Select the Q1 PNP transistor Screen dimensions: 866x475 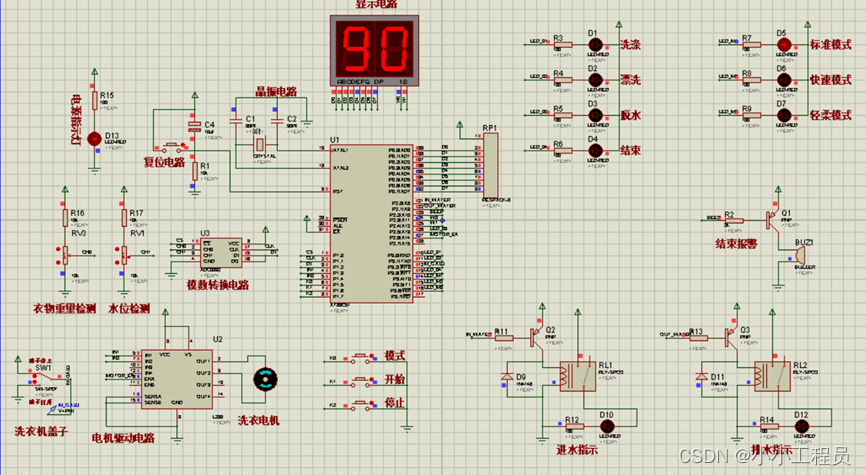(x=773, y=217)
